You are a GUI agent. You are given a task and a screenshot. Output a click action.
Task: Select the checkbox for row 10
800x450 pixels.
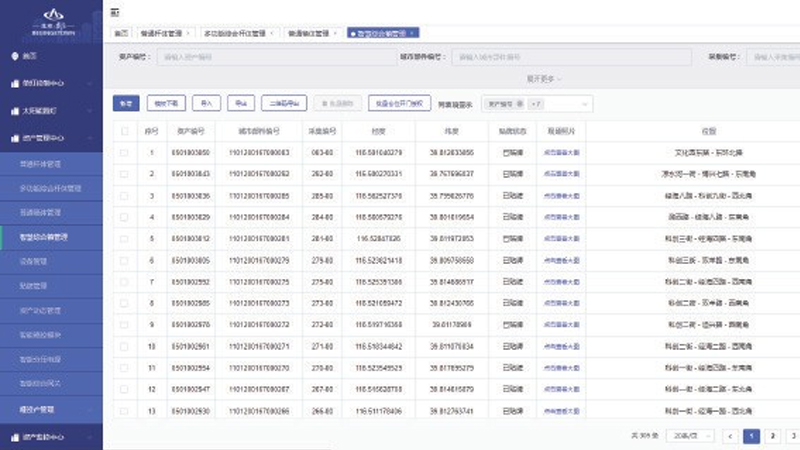(124, 347)
